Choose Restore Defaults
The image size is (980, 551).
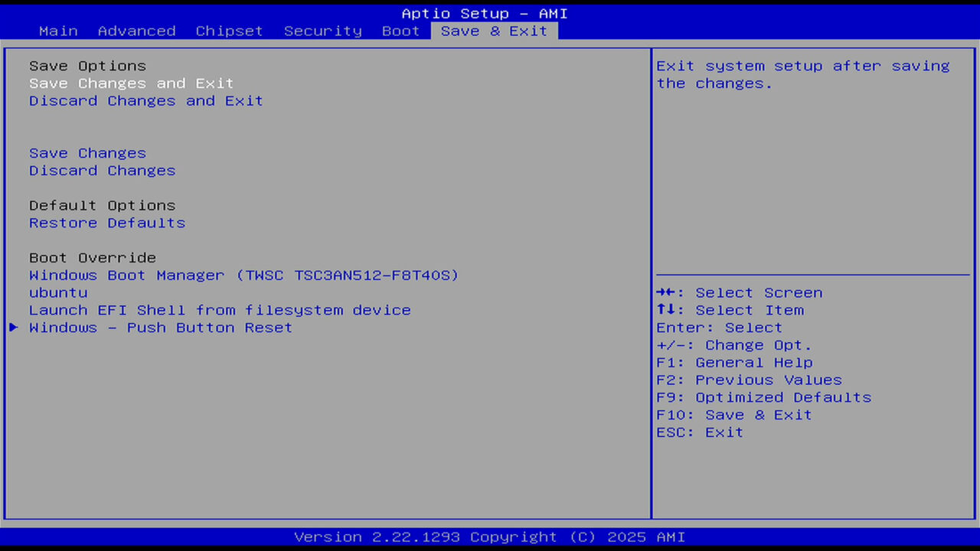(107, 223)
